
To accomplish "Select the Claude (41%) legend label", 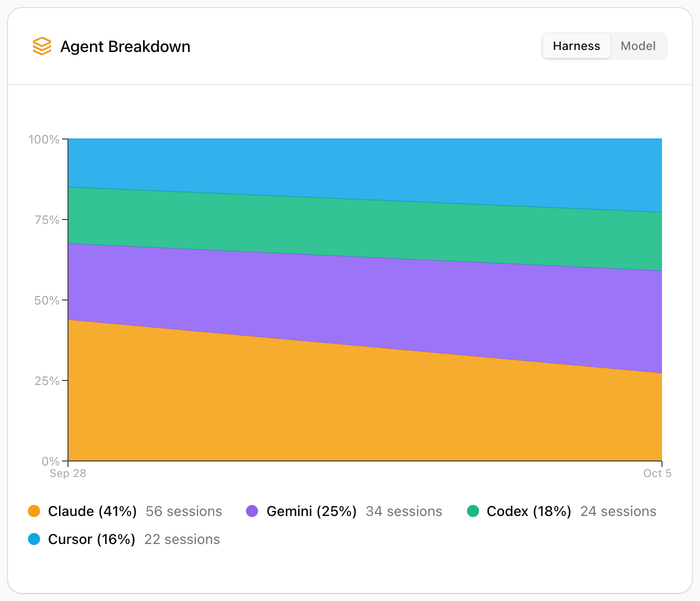I will pyautogui.click(x=92, y=511).
